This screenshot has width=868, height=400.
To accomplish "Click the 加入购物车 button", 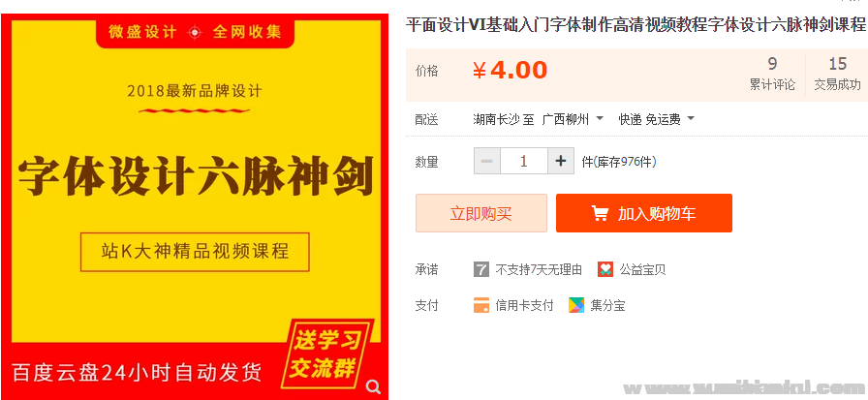I will pyautogui.click(x=644, y=213).
